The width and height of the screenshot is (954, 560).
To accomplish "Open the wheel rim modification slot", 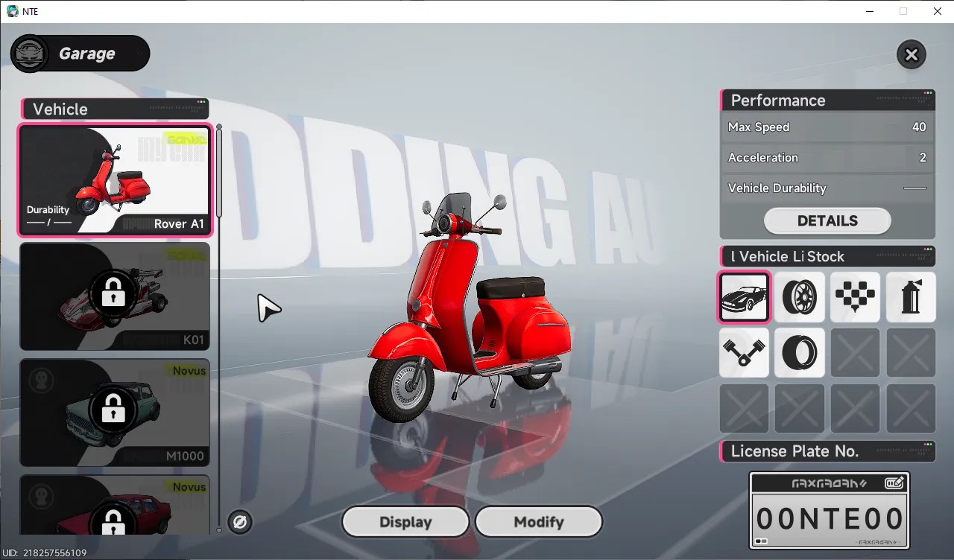I will coord(800,296).
